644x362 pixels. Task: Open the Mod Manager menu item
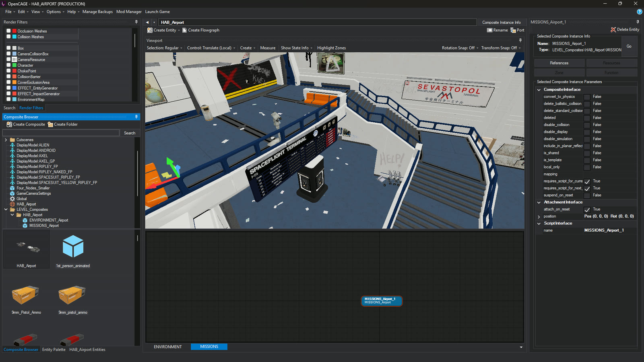pos(129,12)
